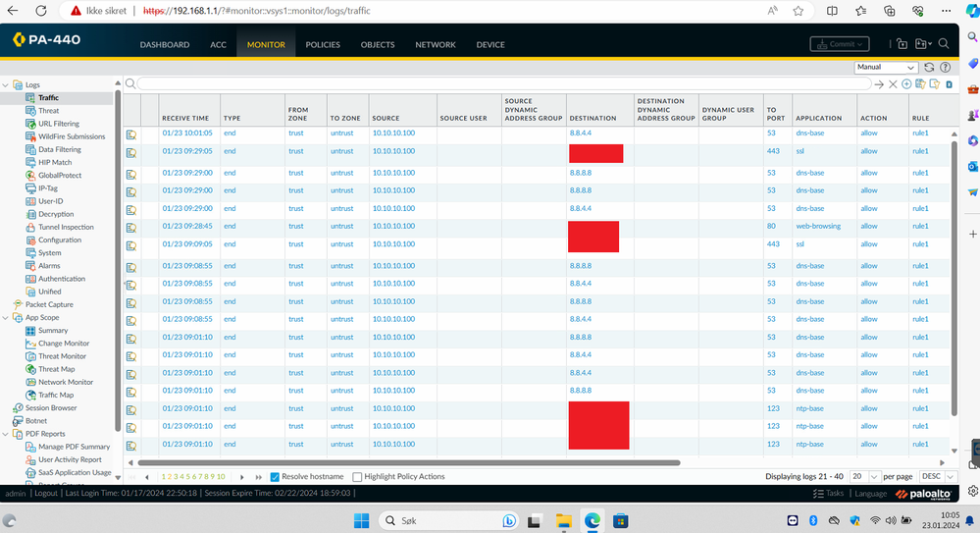Open detailed log view for first traffic entry
The image size is (980, 533).
pos(131,133)
